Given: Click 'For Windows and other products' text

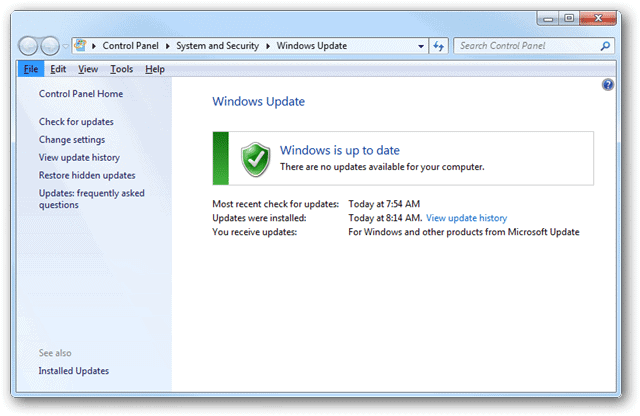Looking at the screenshot, I should (x=464, y=232).
